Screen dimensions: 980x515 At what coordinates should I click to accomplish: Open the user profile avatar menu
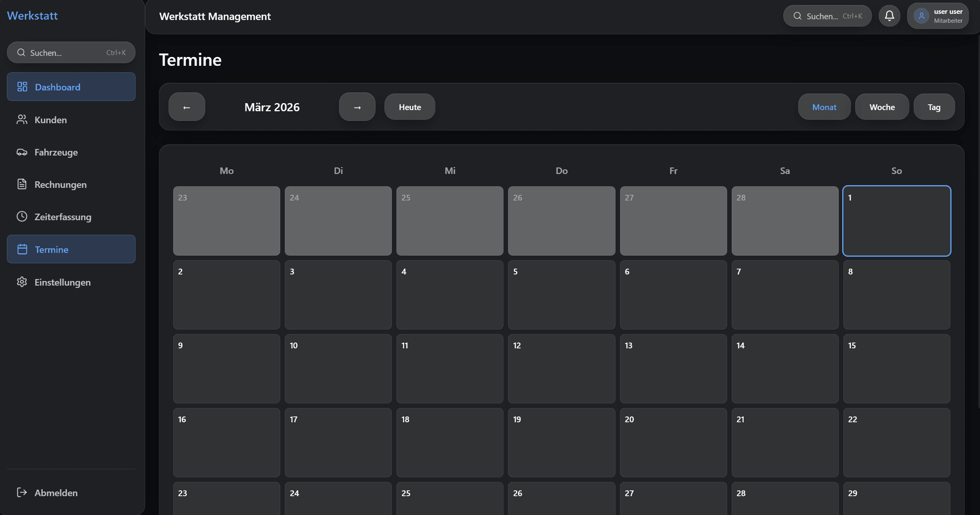(921, 16)
